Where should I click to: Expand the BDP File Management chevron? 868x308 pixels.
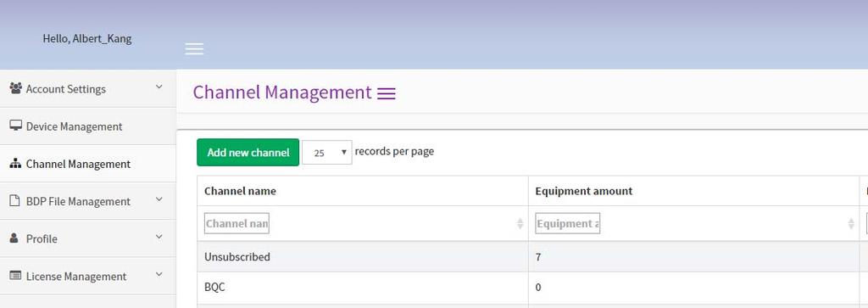[159, 199]
